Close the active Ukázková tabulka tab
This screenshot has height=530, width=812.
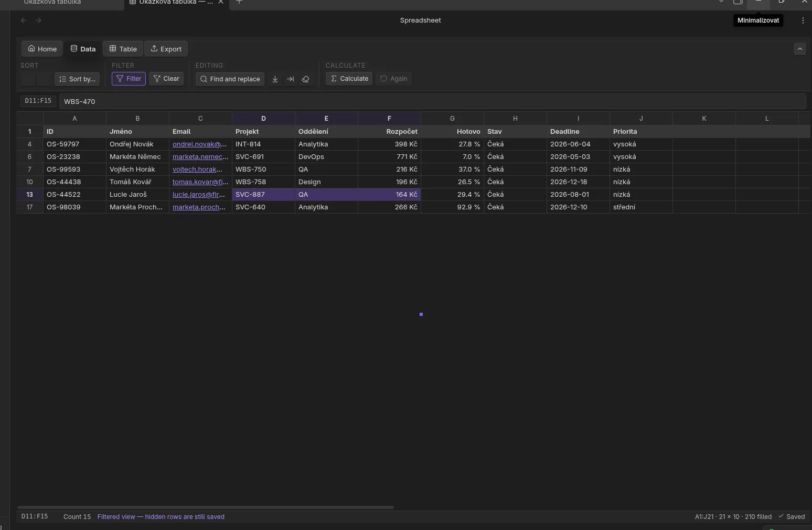221,2
